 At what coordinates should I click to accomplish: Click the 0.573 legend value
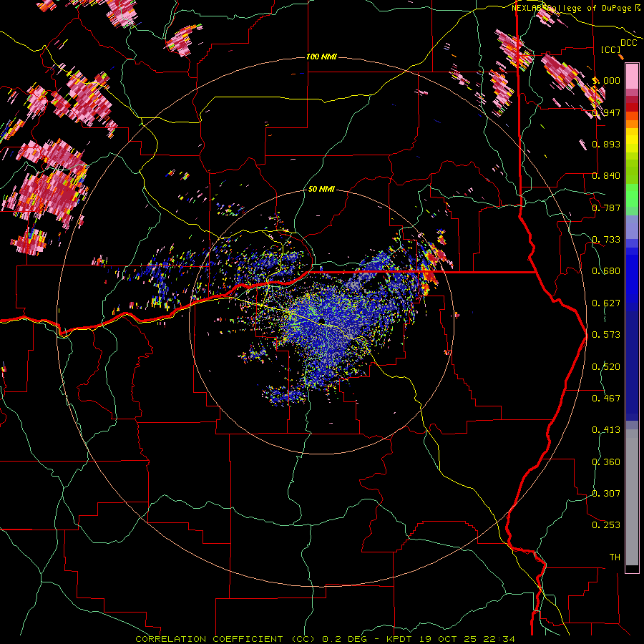coord(606,335)
